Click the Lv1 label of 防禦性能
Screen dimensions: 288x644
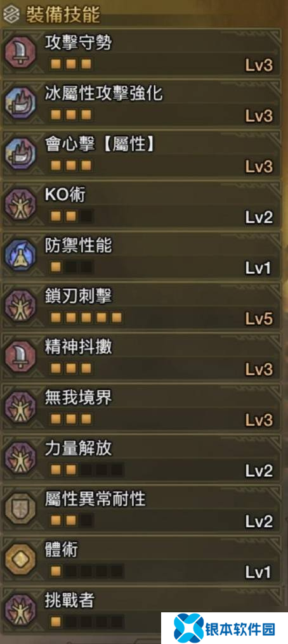pos(258,268)
